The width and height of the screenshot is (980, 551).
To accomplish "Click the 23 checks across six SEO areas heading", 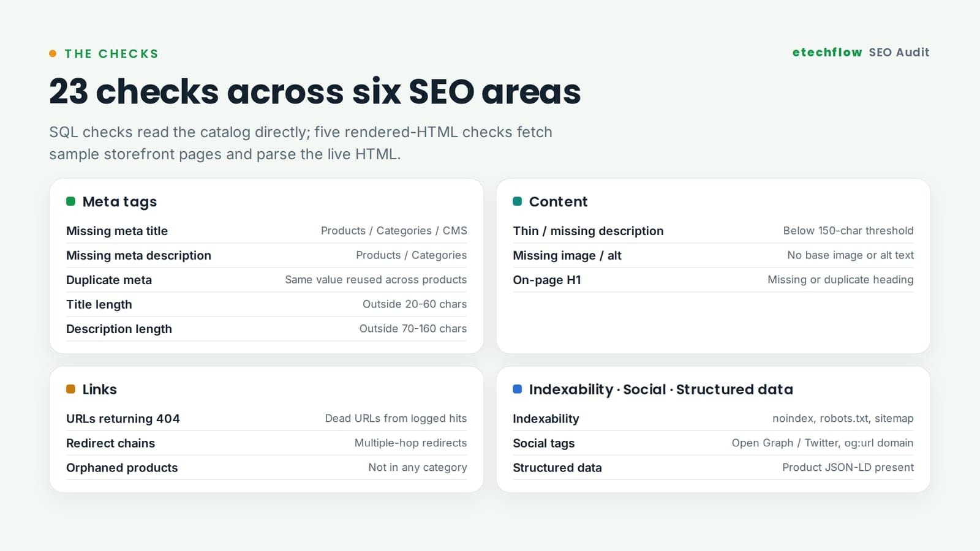I will (x=315, y=92).
